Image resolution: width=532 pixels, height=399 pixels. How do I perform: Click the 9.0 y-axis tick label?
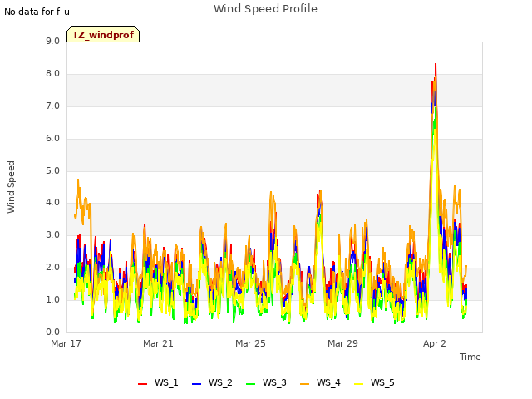(52, 41)
